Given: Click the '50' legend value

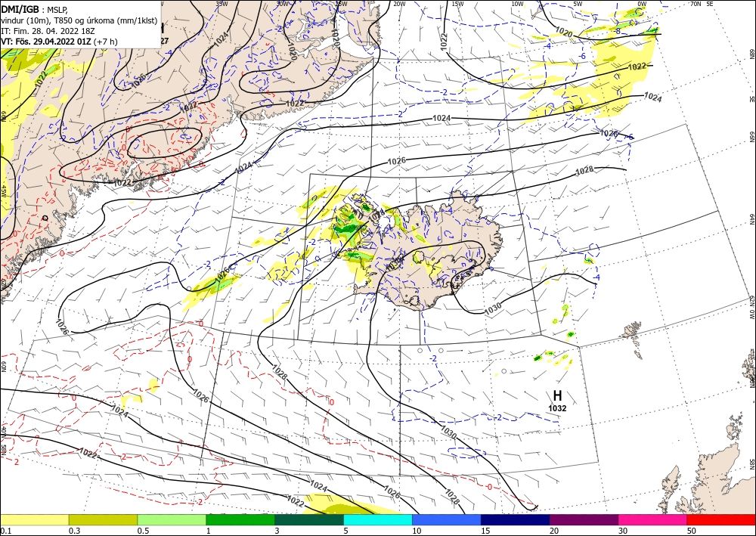Looking at the screenshot, I should [x=692, y=531].
